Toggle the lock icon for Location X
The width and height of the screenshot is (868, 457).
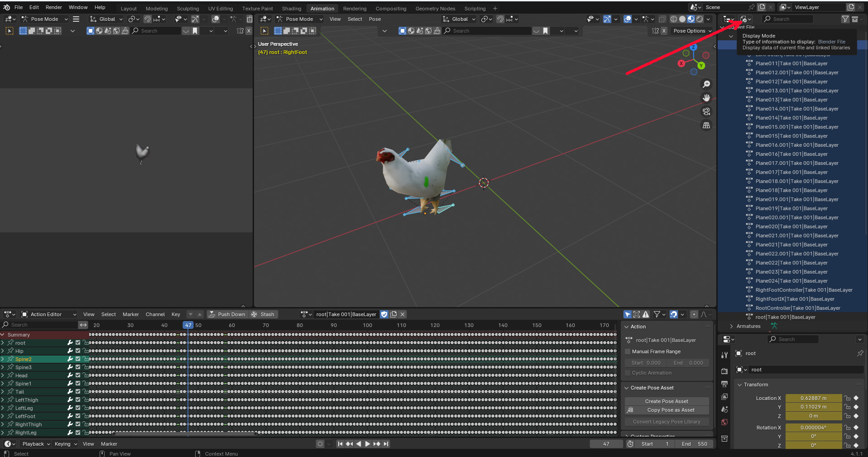point(847,398)
